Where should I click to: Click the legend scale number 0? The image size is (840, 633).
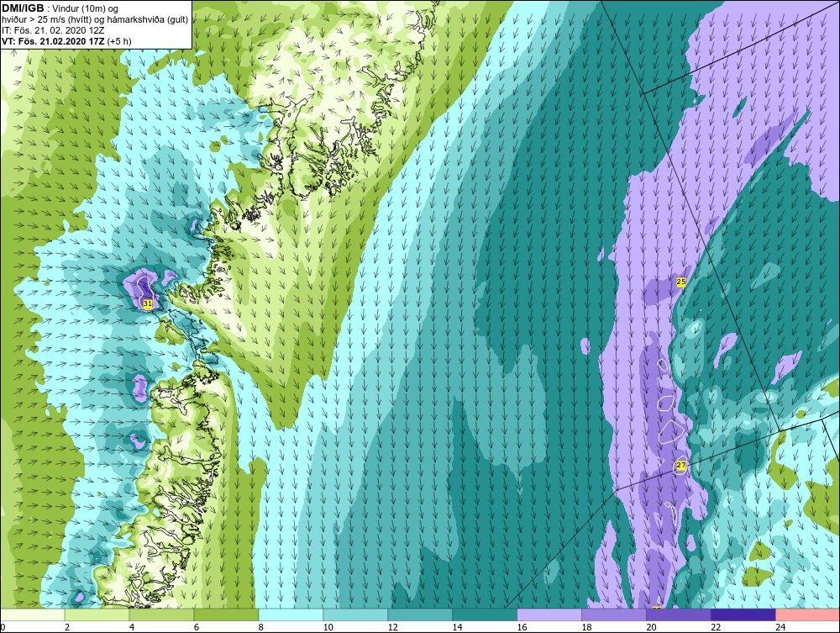[x=3, y=627]
